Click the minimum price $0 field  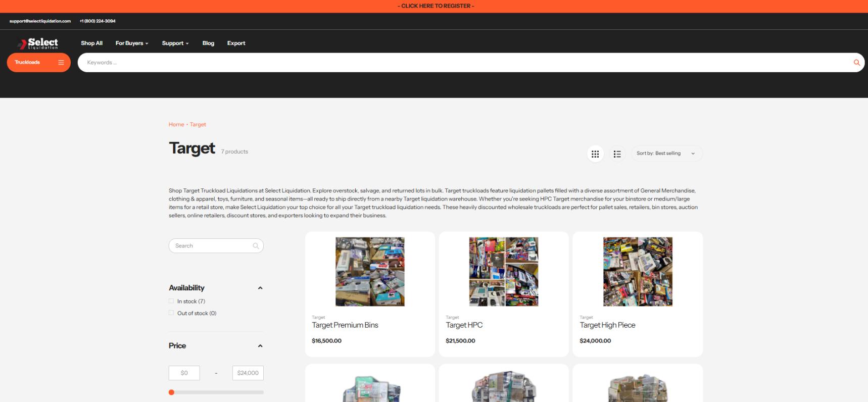coord(184,373)
